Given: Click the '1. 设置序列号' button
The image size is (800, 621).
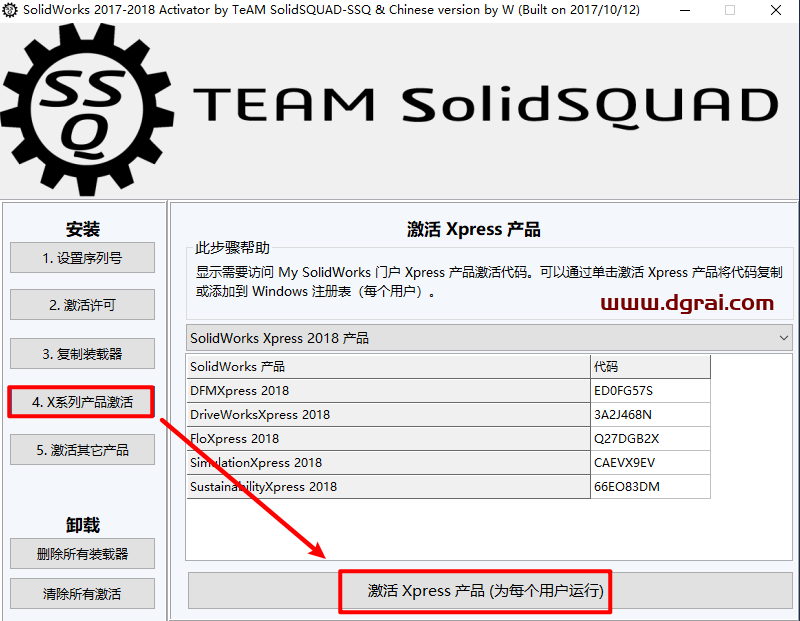Looking at the screenshot, I should click(82, 258).
